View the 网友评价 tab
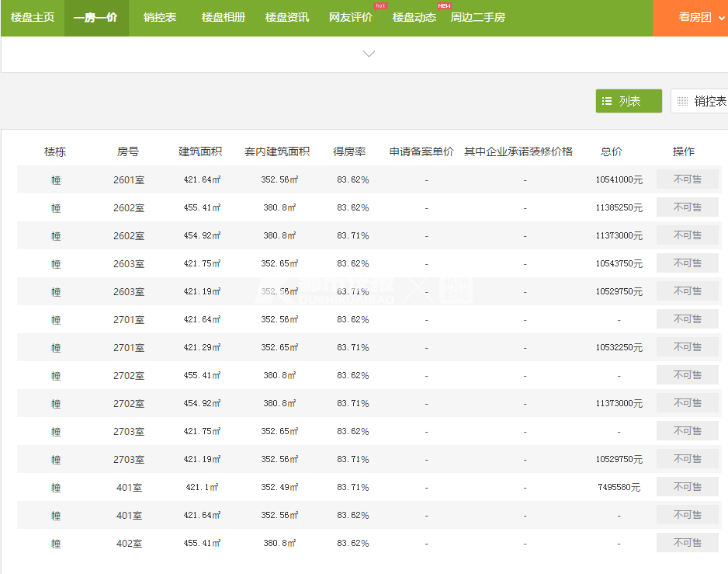The height and width of the screenshot is (574, 728). [x=351, y=18]
